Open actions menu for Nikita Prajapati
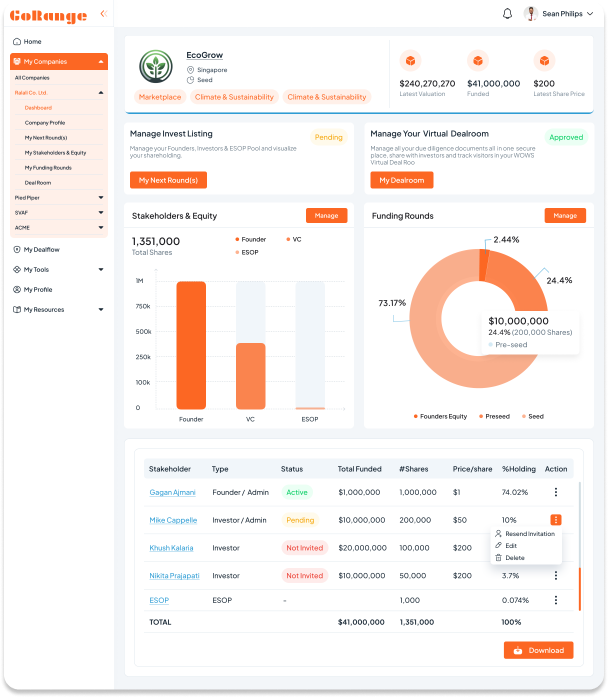Viewport: 608px width, 698px height. point(556,576)
